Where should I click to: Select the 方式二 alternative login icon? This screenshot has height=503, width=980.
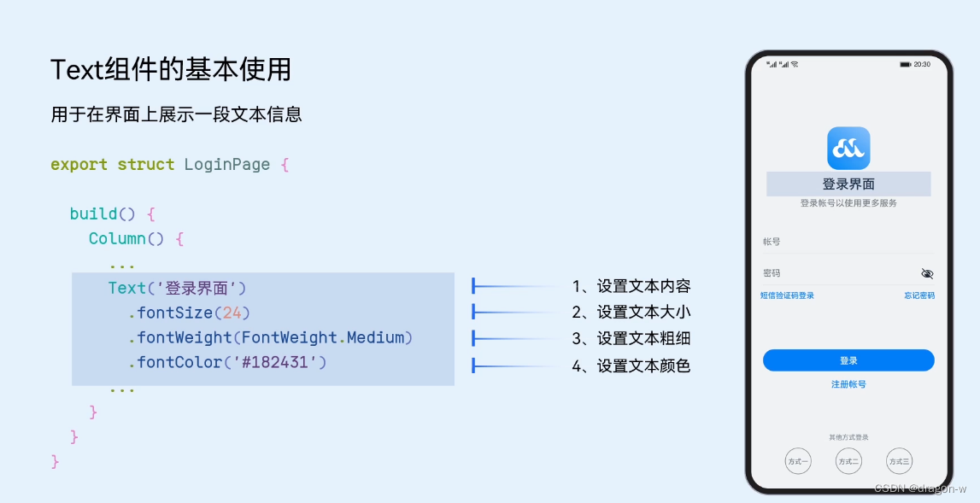(848, 460)
